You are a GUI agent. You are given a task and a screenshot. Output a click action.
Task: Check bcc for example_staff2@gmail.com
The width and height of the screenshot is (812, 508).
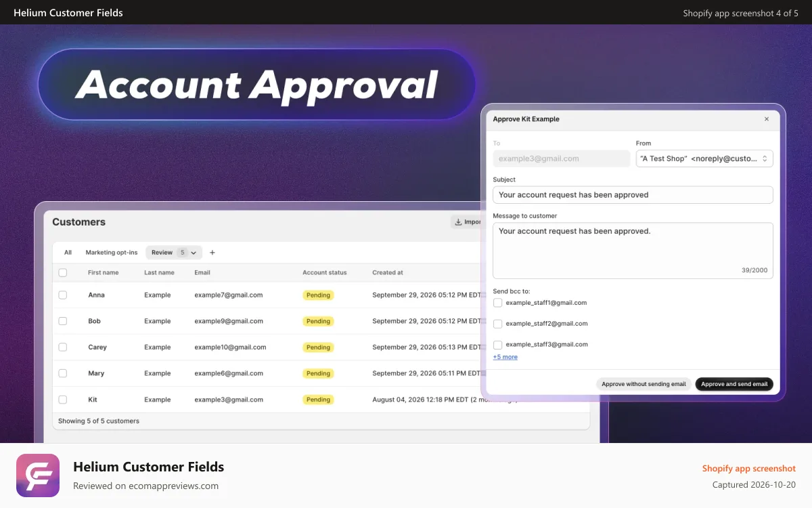497,324
